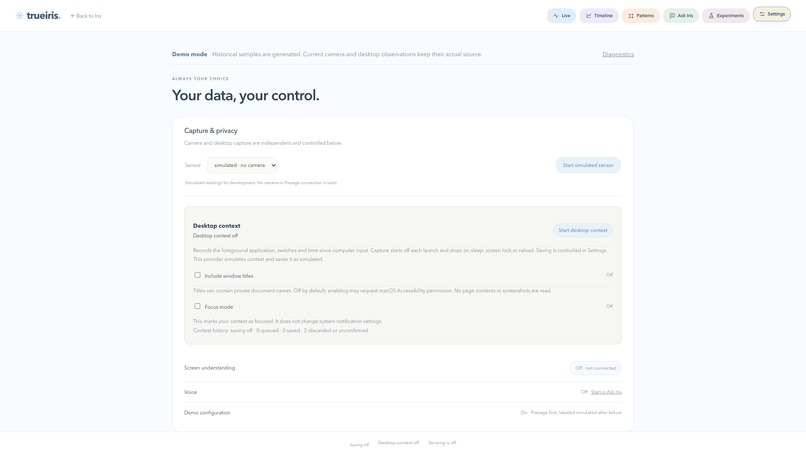Click Start desktop context button
Screen dimensions: 806x453
point(583,230)
